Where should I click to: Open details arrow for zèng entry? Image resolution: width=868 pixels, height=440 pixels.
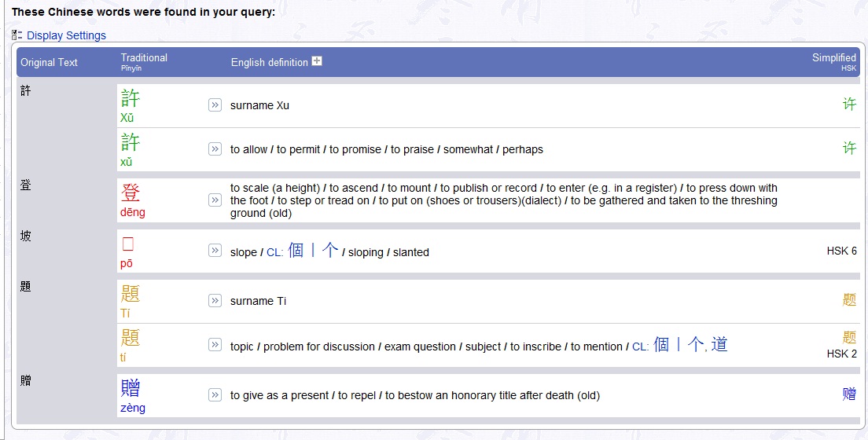pos(215,395)
